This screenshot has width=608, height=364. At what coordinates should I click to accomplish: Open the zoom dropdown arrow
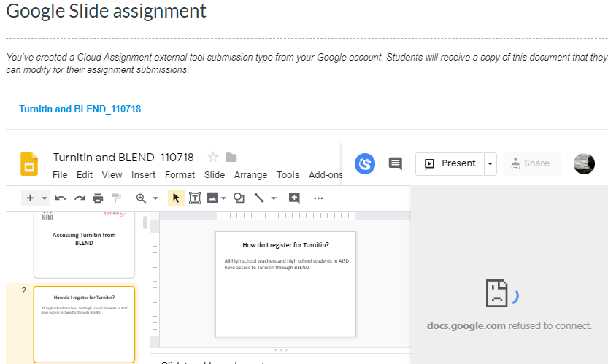coord(155,198)
